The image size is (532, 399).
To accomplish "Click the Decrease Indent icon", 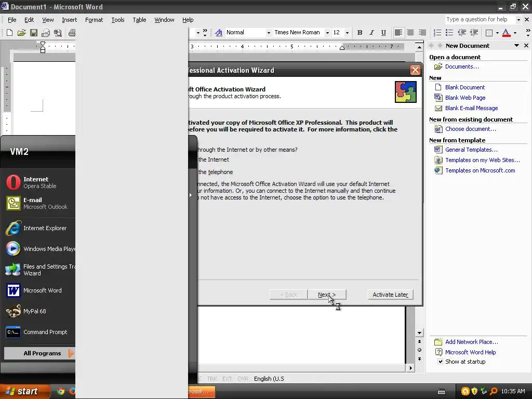I will (462, 33).
